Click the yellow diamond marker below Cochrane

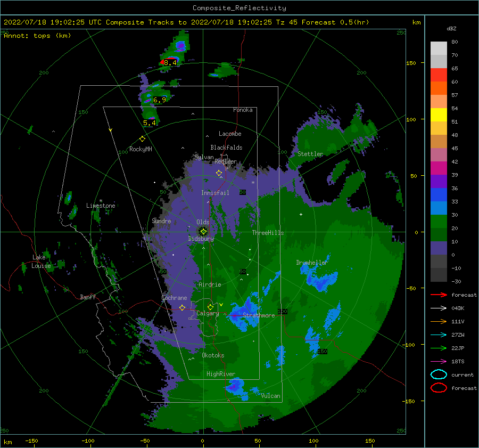point(183,307)
